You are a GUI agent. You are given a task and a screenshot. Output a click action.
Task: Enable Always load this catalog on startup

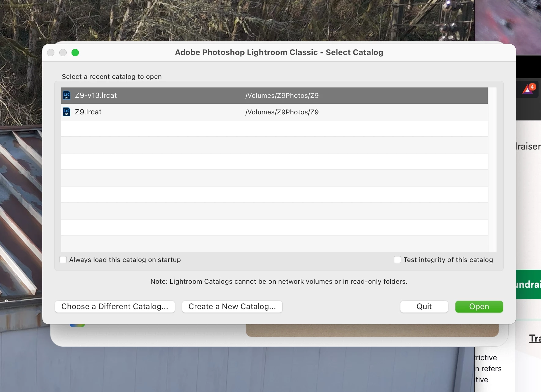tap(63, 260)
